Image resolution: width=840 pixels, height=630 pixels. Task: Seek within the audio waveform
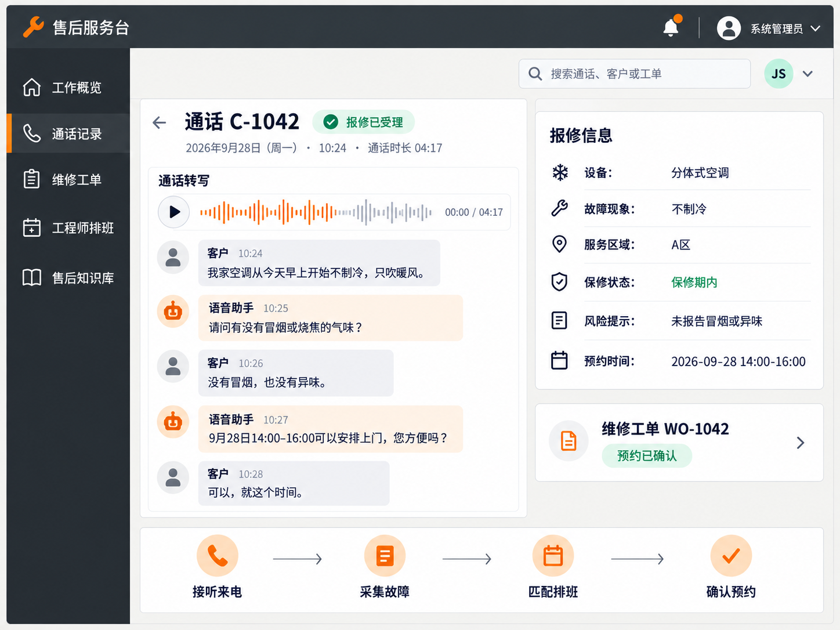coord(316,212)
